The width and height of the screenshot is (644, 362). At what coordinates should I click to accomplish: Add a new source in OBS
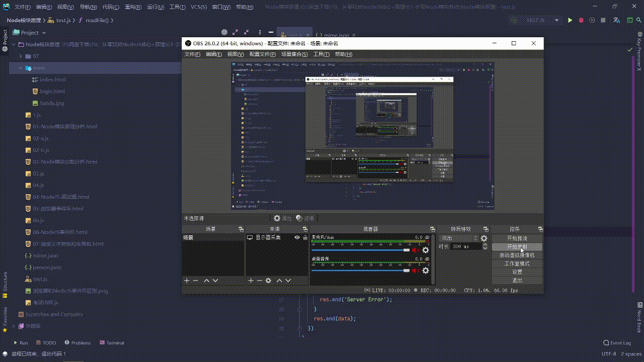tap(251, 281)
